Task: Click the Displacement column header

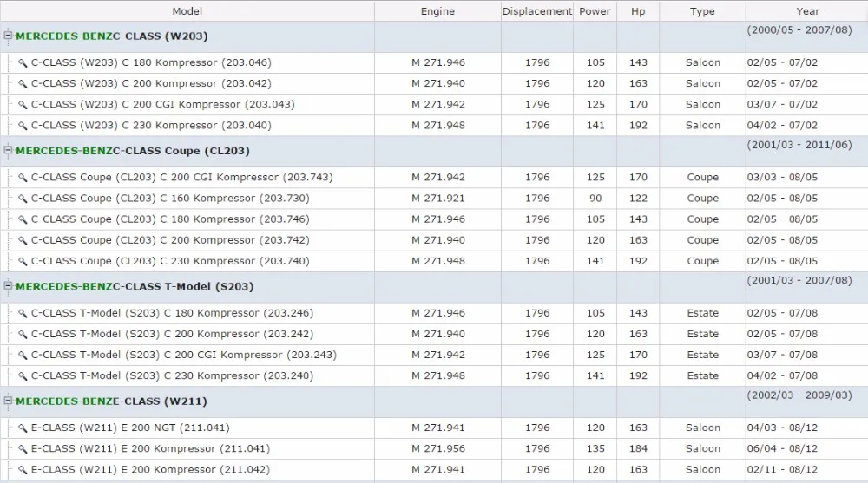Action: point(537,11)
